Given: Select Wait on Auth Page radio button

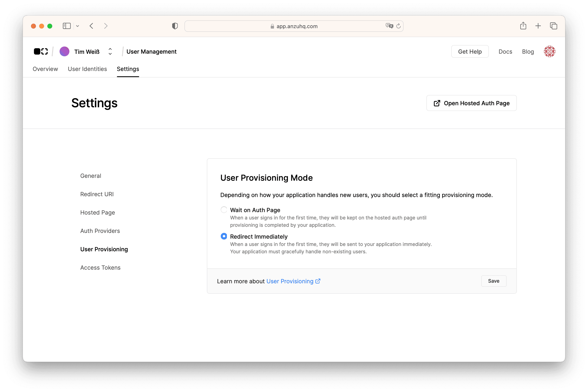Looking at the screenshot, I should coord(224,210).
